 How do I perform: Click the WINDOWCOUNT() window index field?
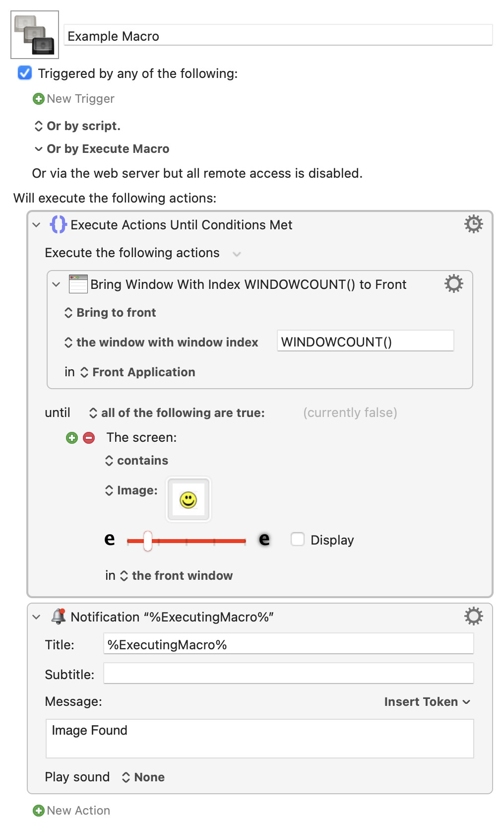coord(366,342)
